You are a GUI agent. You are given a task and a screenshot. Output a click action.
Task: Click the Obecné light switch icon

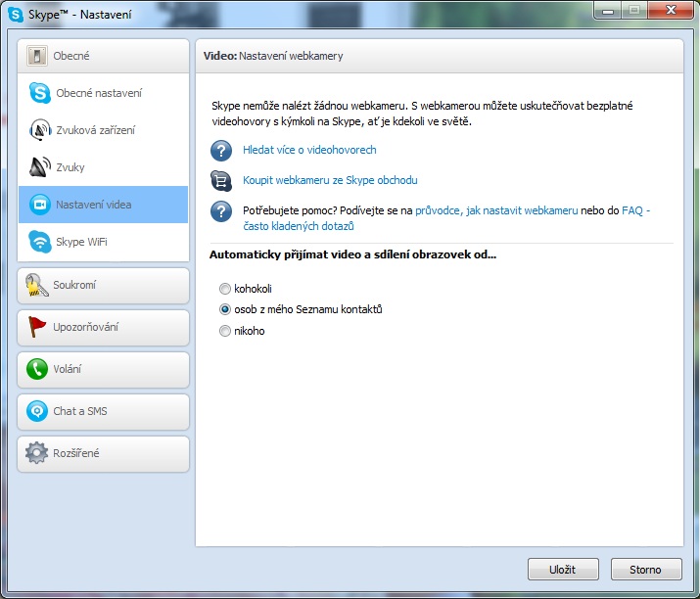[36, 56]
